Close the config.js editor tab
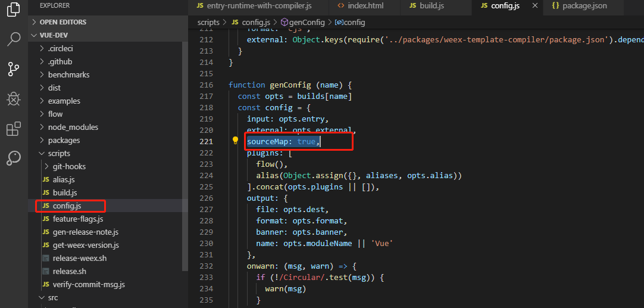Viewport: 644px width, 308px height. (534, 6)
